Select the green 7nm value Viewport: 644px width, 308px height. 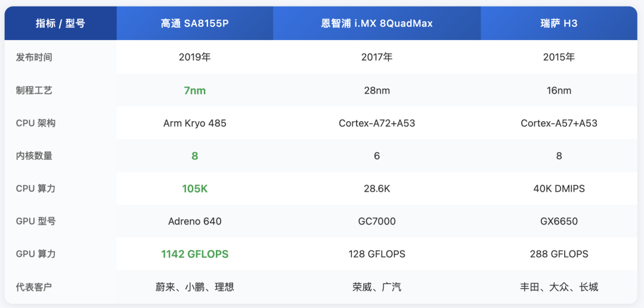click(x=194, y=91)
